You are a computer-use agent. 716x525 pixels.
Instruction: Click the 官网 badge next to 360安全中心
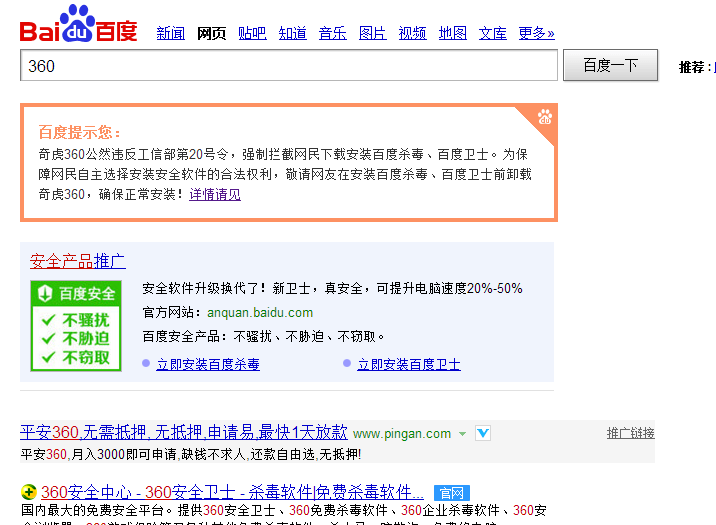point(452,493)
